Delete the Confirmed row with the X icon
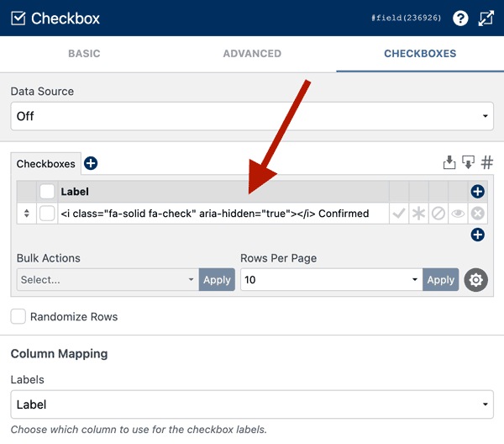 pyautogui.click(x=478, y=214)
